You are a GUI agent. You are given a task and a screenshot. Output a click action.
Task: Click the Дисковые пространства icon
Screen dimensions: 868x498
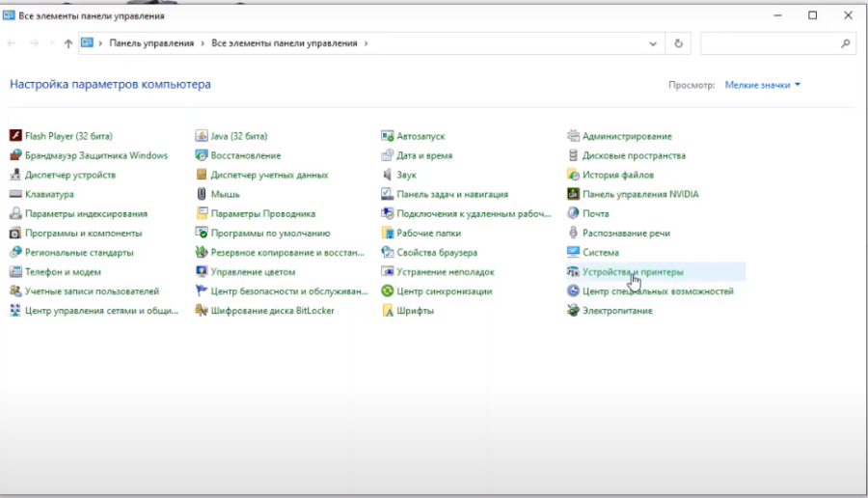pyautogui.click(x=573, y=155)
